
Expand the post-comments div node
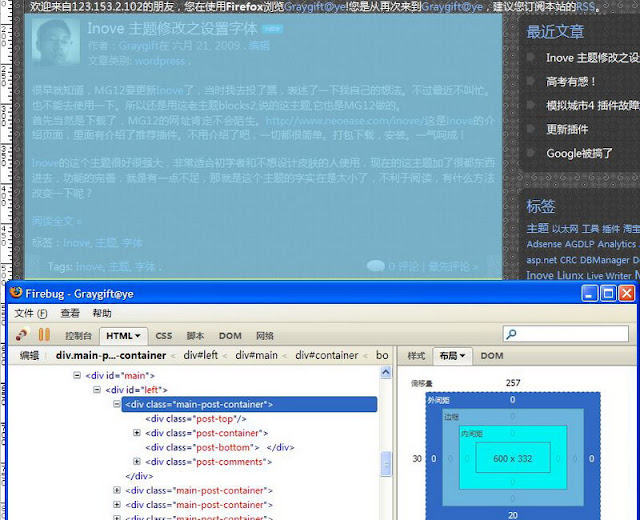coord(137,461)
